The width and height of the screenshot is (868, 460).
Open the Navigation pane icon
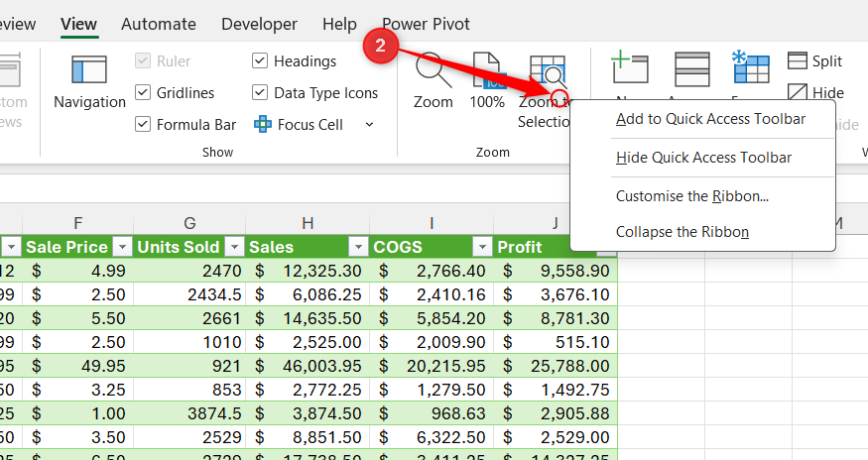click(x=89, y=69)
